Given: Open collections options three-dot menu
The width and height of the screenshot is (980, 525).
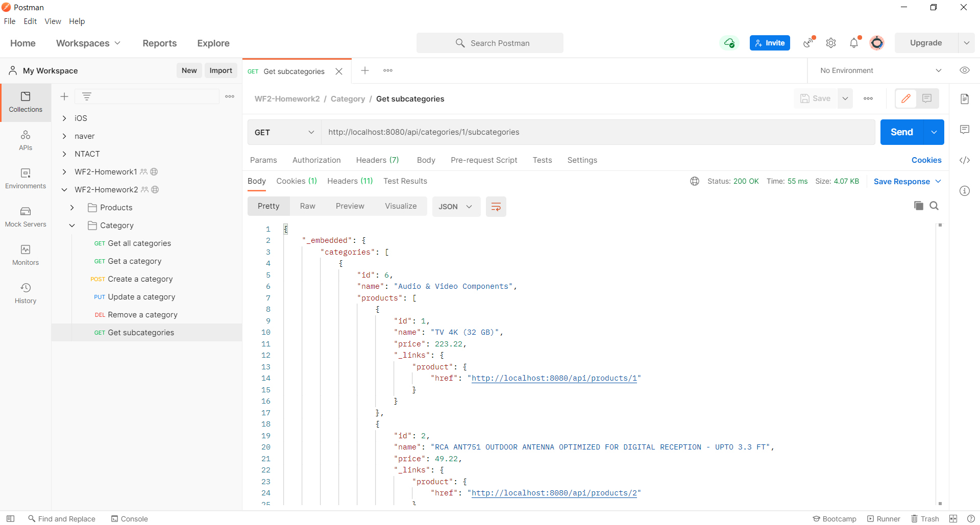Looking at the screenshot, I should tap(230, 96).
